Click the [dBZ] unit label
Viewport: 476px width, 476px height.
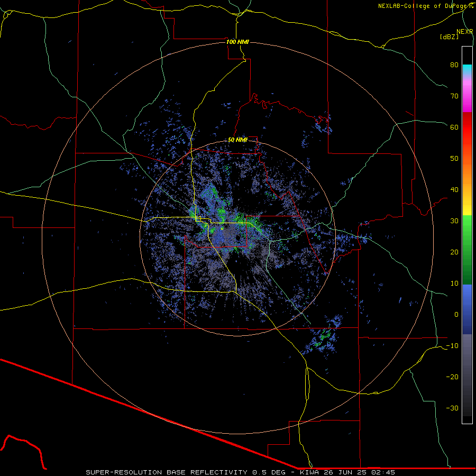click(449, 36)
